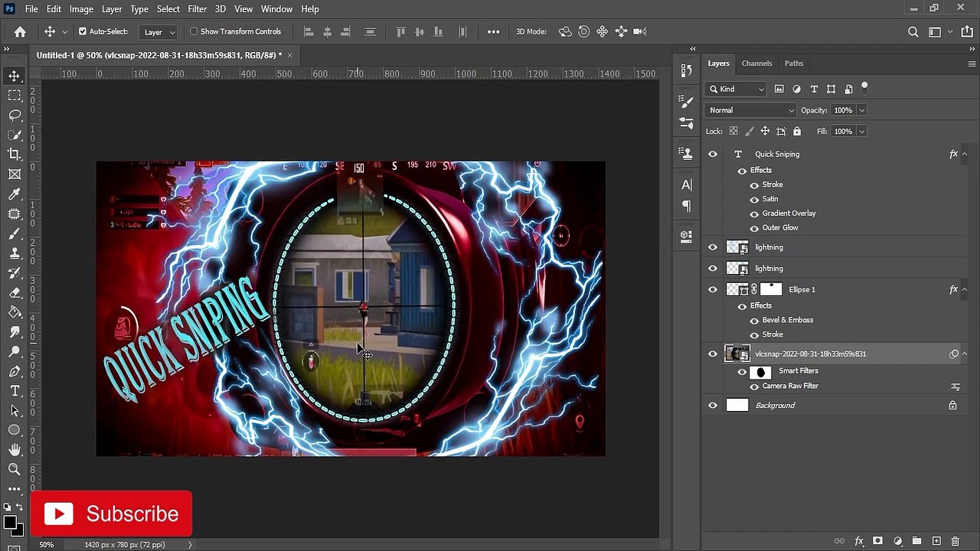Viewport: 980px width, 551px height.
Task: Toggle the Auto-Select checkbox
Action: [83, 31]
